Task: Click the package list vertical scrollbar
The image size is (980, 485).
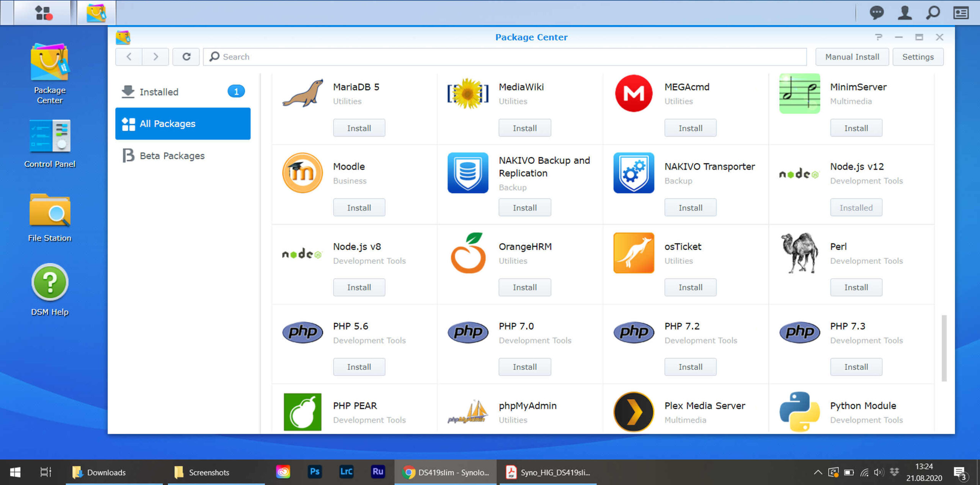Action: (944, 348)
